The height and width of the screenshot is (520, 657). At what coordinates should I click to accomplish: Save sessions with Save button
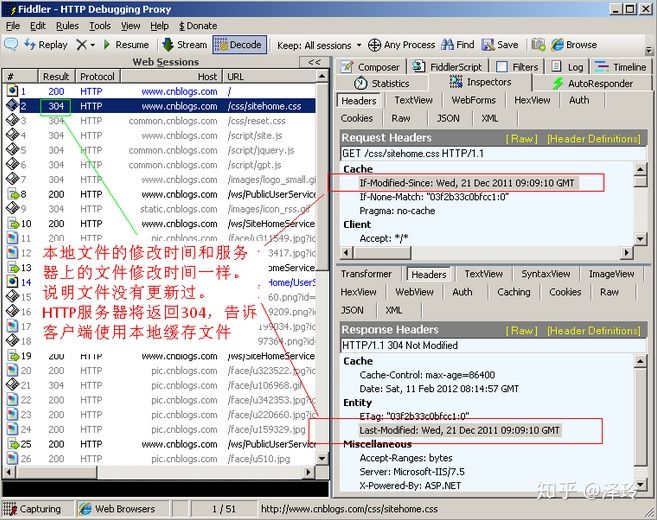500,44
